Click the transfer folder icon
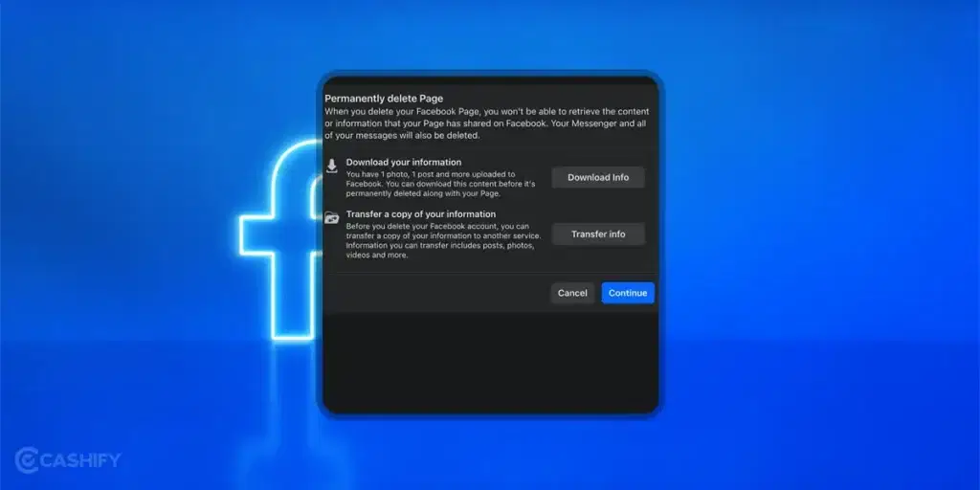Image resolution: width=980 pixels, height=490 pixels. (332, 217)
